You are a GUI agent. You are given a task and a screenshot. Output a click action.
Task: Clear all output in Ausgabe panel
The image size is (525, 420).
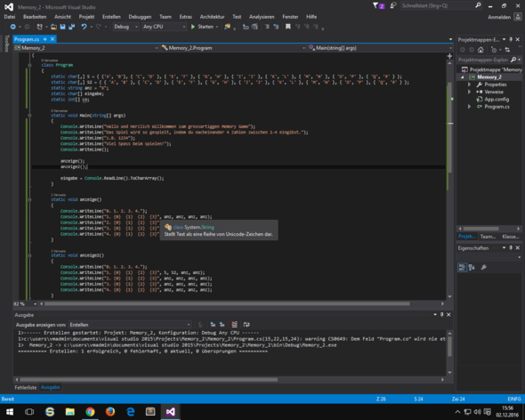point(234,324)
